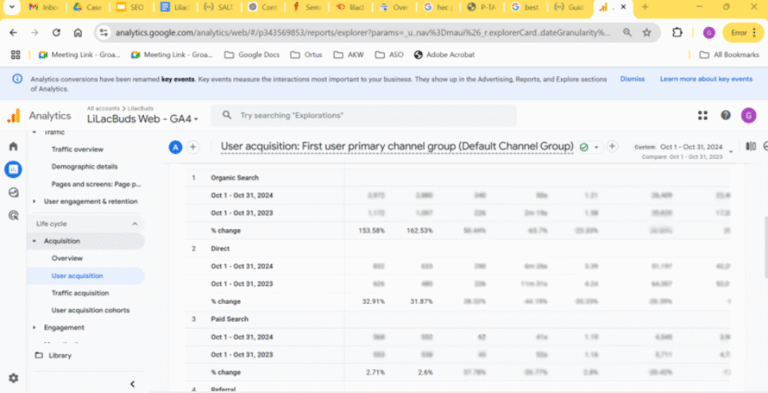
Task: Select User acquisition cohorts item
Action: pyautogui.click(x=91, y=310)
